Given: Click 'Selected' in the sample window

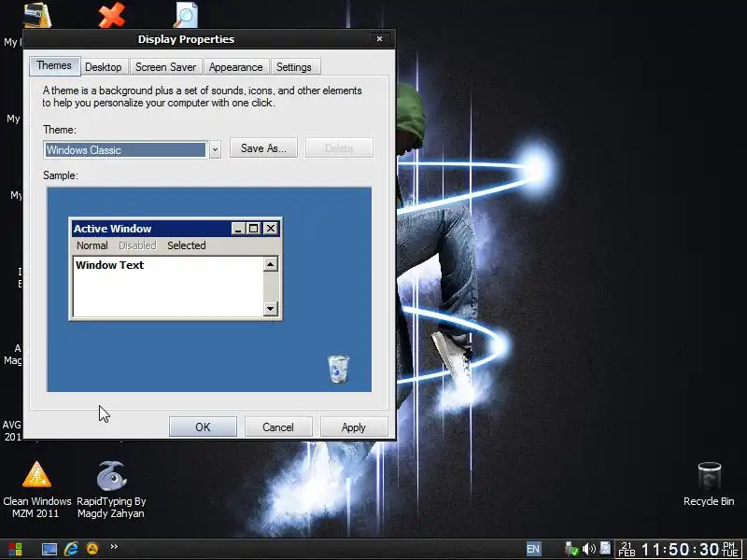Looking at the screenshot, I should [x=186, y=245].
